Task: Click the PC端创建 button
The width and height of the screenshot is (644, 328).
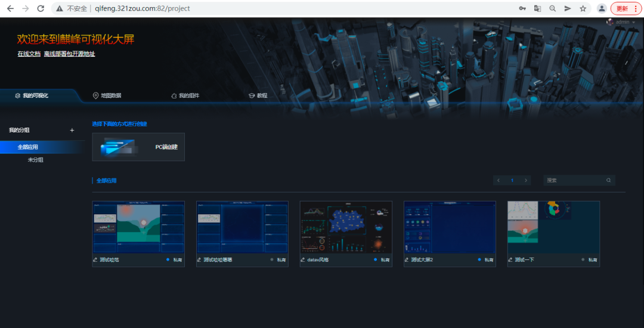Action: (138, 147)
